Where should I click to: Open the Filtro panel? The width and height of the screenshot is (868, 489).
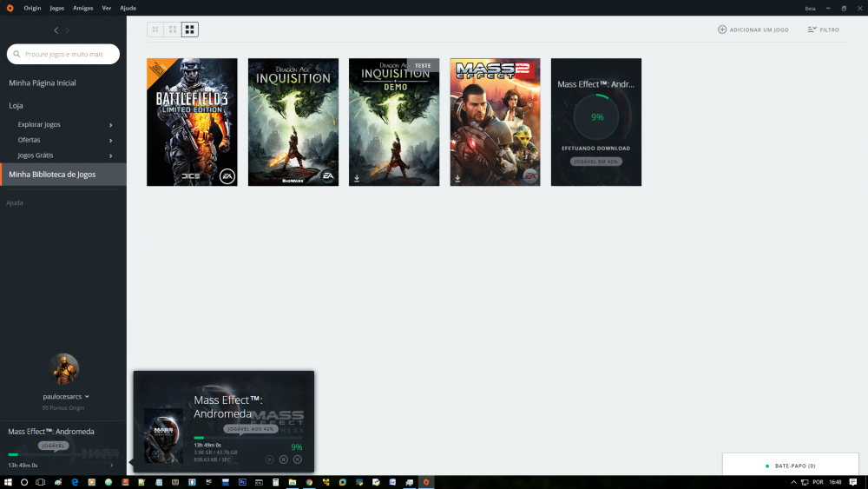823,30
